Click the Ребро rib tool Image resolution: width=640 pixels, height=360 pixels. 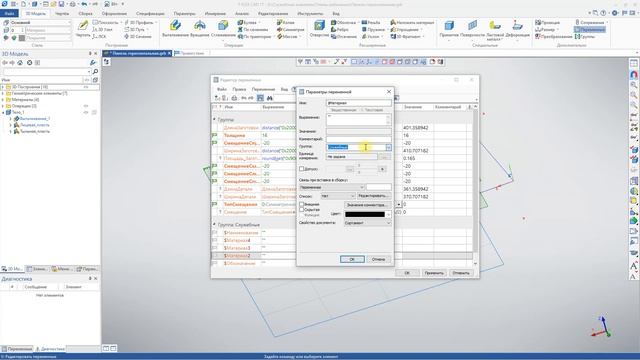pos(340,29)
